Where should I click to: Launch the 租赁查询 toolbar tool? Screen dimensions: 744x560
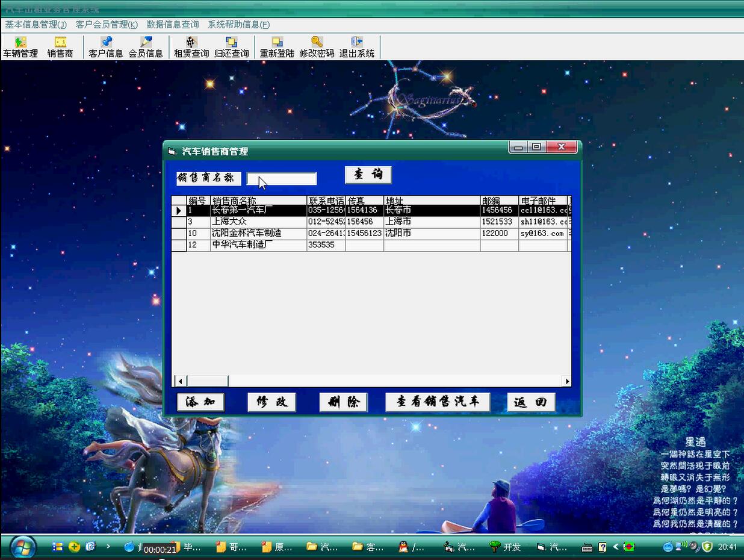(191, 48)
